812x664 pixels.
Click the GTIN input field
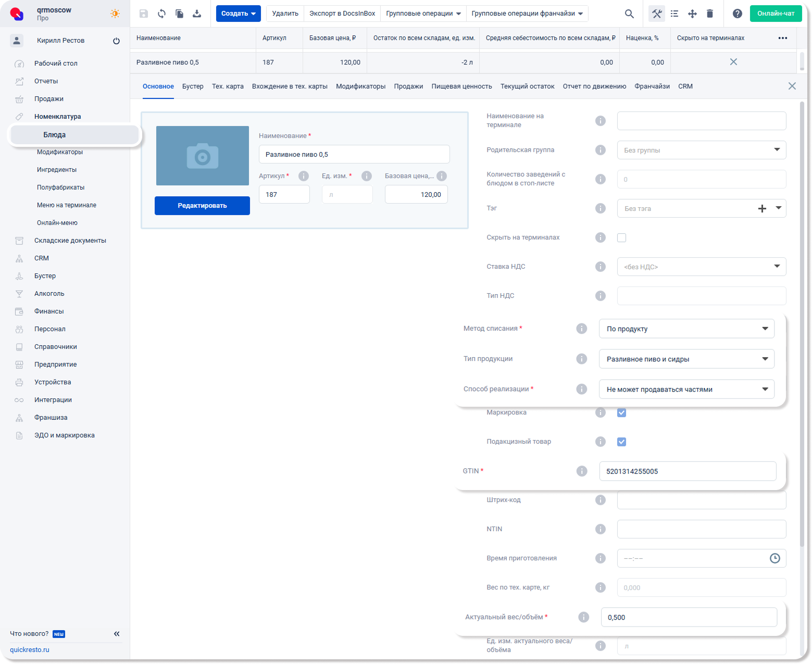pos(688,471)
